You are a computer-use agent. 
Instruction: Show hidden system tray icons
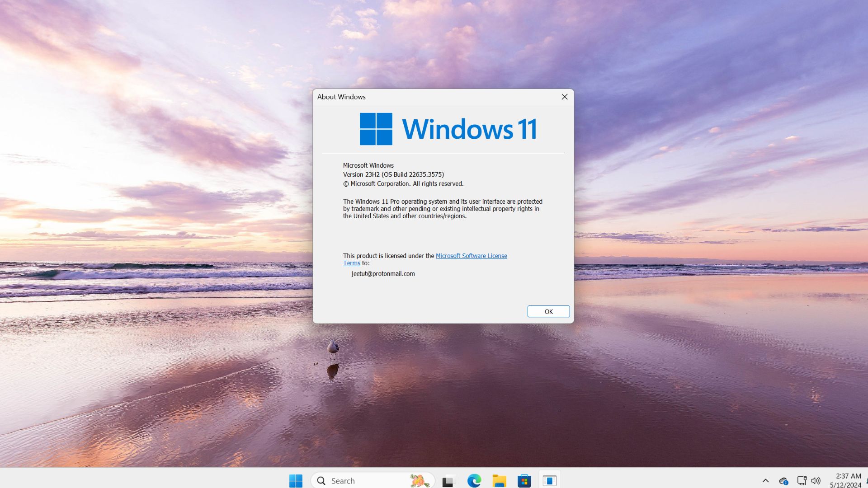click(x=765, y=481)
